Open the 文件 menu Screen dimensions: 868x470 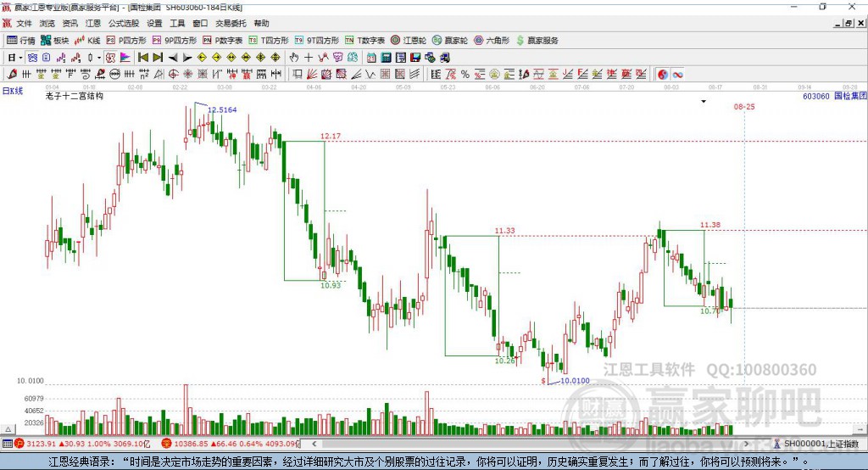(25, 23)
